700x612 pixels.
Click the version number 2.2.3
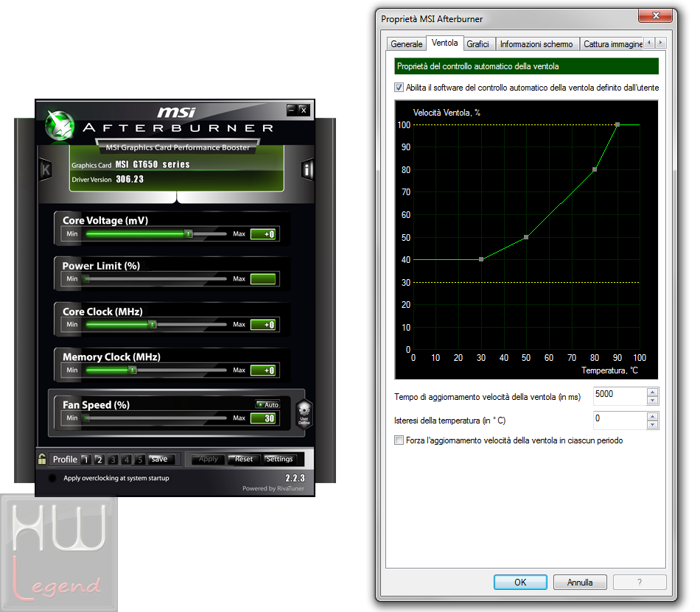[x=295, y=478]
